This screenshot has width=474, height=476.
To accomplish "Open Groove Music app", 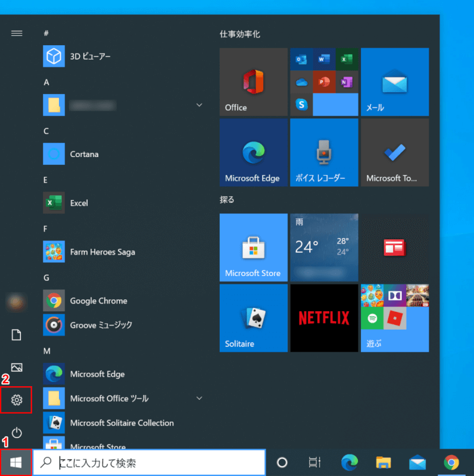I will (x=121, y=325).
